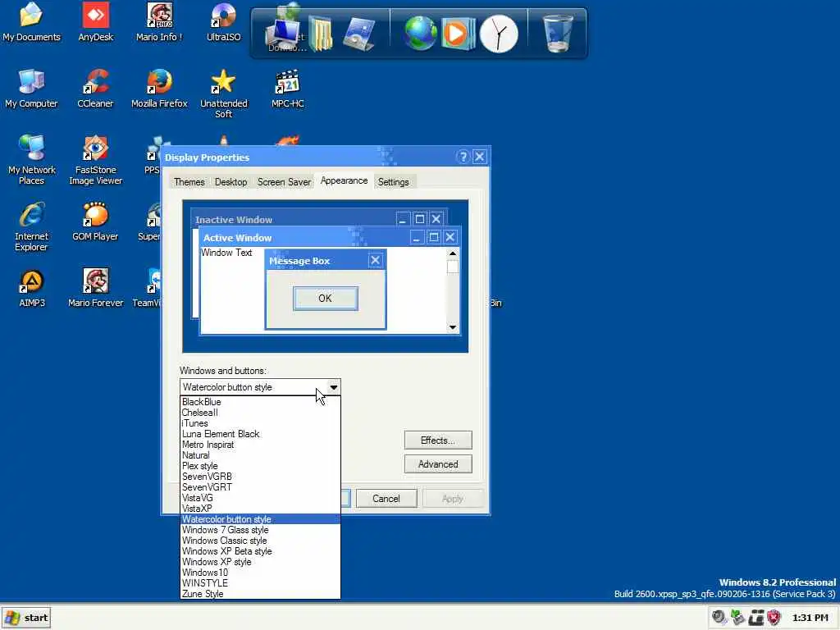Pick Plex style from dropdown
This screenshot has width=840, height=630.
point(260,466)
